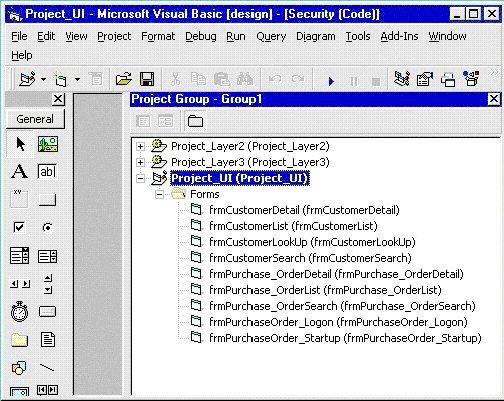The image size is (504, 401).
Task: Collapse the Project_UI node
Action: pos(140,178)
